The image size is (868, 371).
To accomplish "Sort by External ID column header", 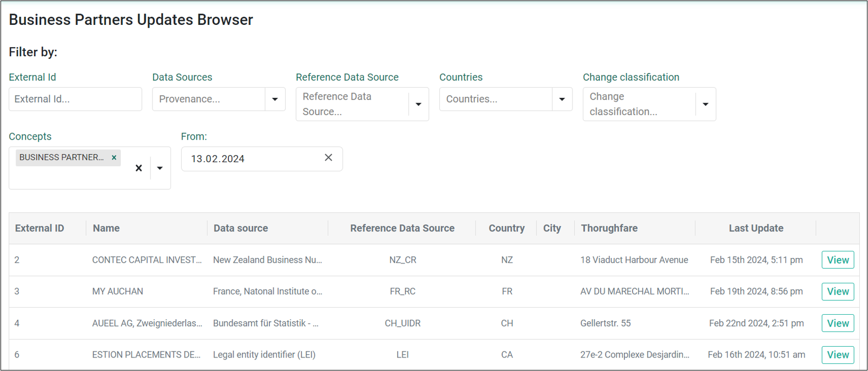I will (40, 228).
